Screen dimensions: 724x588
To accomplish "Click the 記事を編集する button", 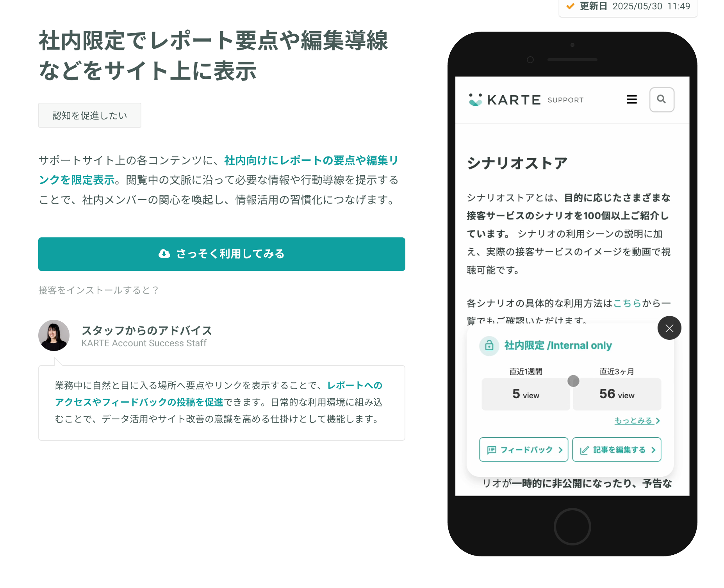I will click(617, 449).
